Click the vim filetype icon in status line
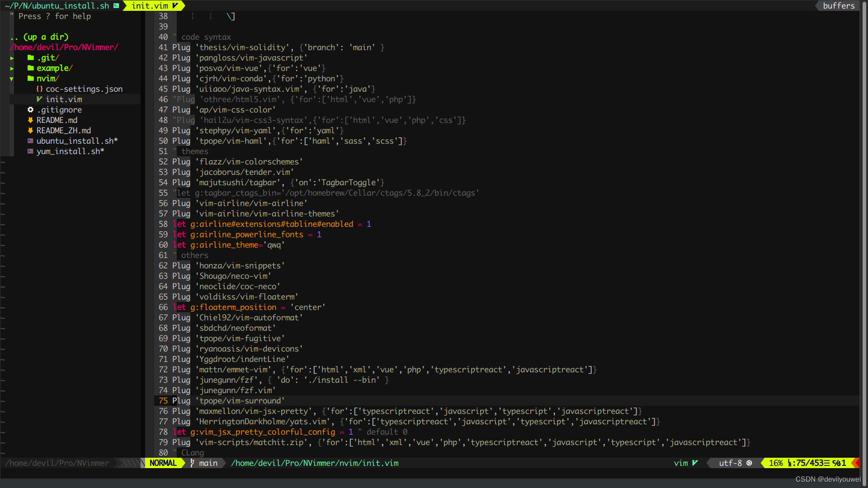 pyautogui.click(x=695, y=463)
